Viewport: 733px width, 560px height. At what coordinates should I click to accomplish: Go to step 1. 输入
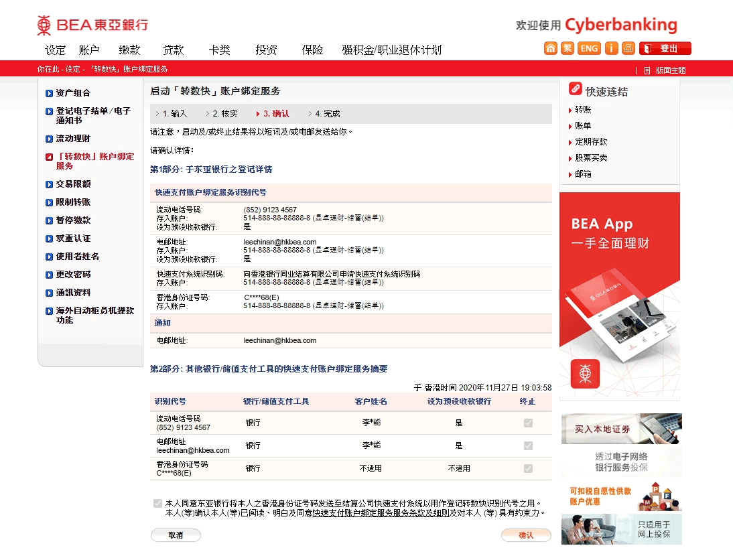click(171, 114)
